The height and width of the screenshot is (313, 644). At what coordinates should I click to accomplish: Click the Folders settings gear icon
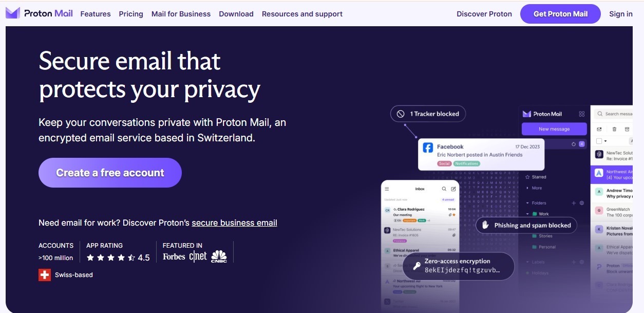582,203
